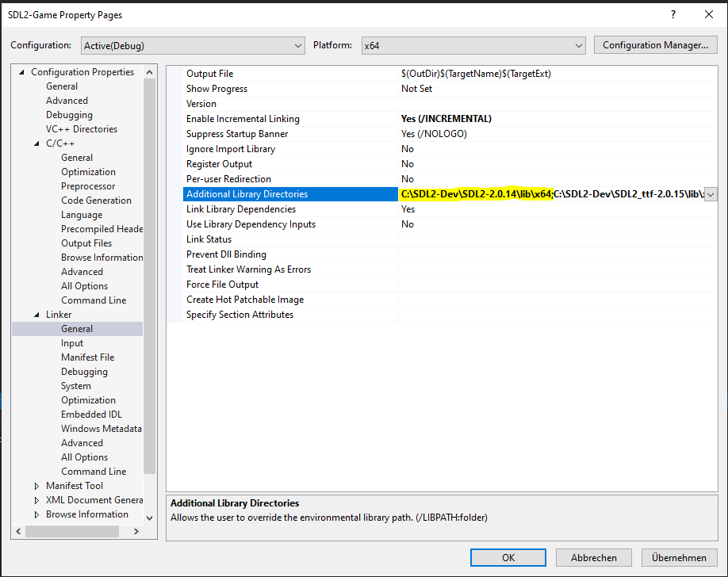The width and height of the screenshot is (728, 577).
Task: Open the Preprocessor page under C/C++
Action: (88, 186)
